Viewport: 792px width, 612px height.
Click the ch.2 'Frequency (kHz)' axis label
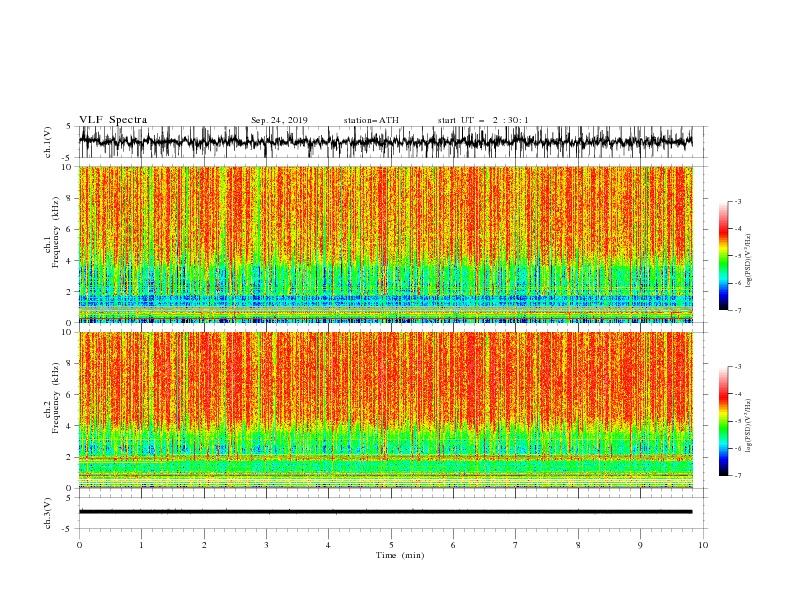pyautogui.click(x=56, y=397)
